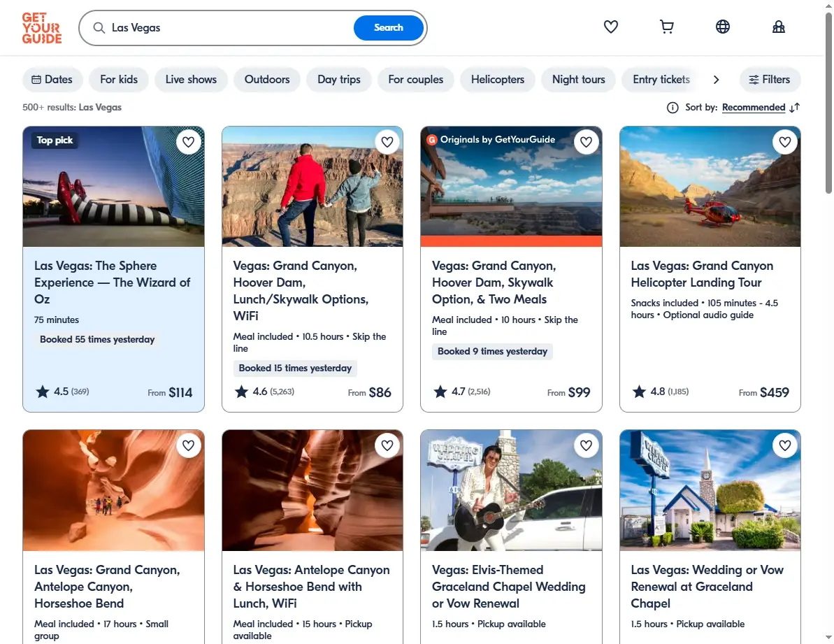Click the page vertical scrollbar thumb
The height and width of the screenshot is (644, 834).
(828, 103)
